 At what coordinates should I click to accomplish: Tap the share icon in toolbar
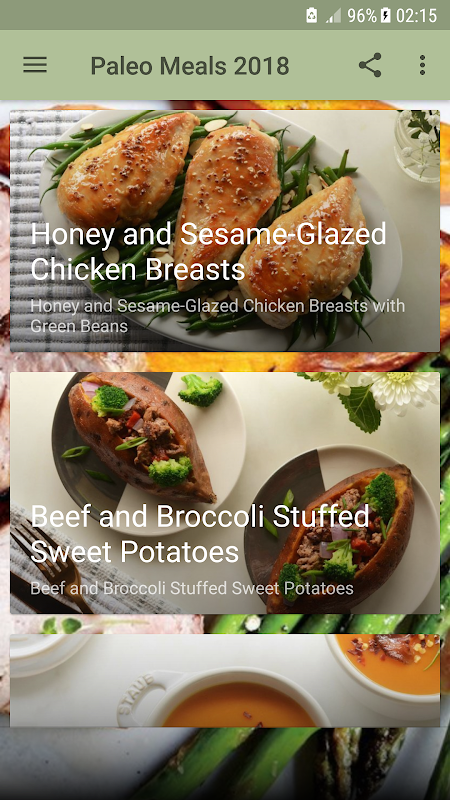pos(370,65)
